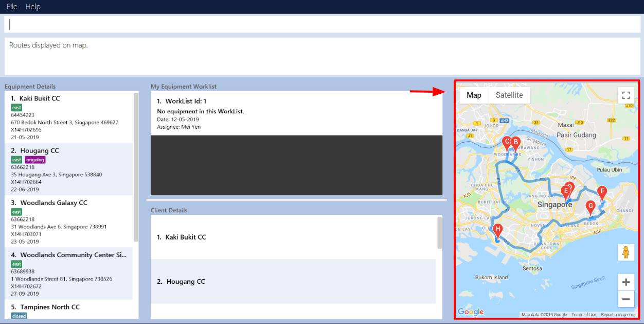Viewport: 644px width, 324px height.
Task: Open the map Terms of Use link
Action: (584, 315)
